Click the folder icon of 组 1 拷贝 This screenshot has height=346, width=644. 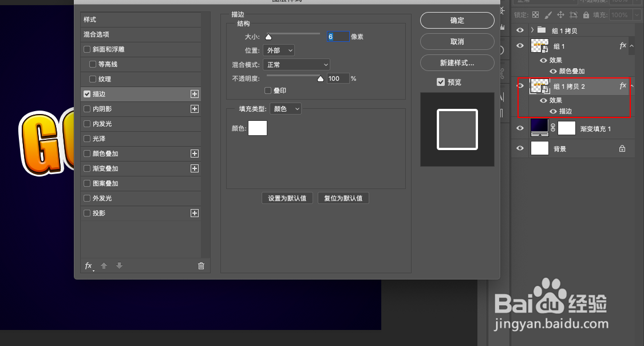(x=542, y=30)
